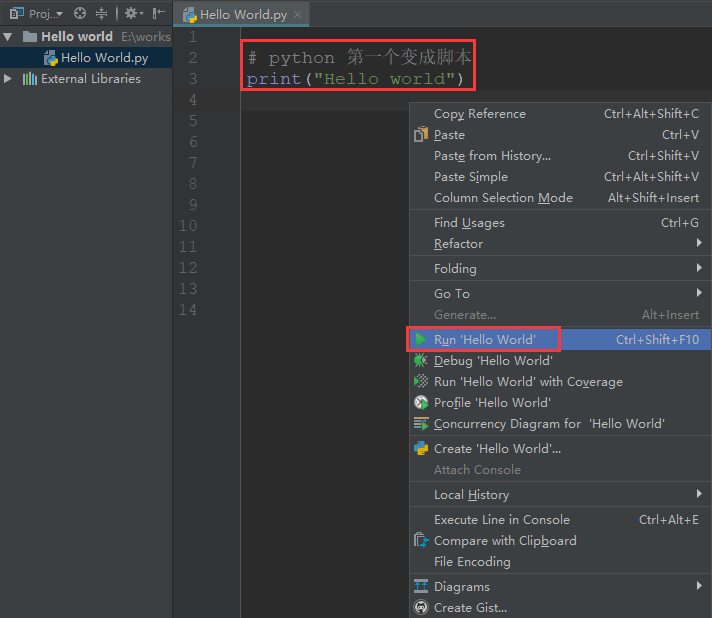Toggle Column Selection Mode
Image resolution: width=712 pixels, height=618 pixels.
coord(560,198)
